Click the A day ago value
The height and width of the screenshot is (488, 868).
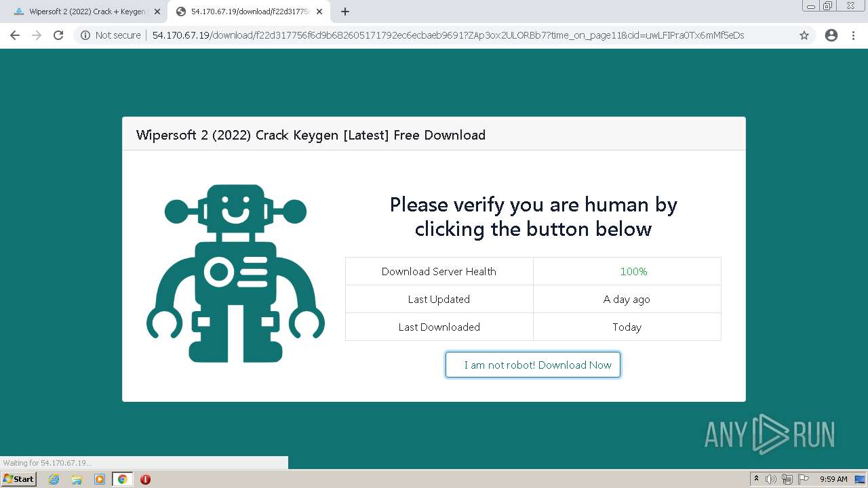pyautogui.click(x=627, y=299)
